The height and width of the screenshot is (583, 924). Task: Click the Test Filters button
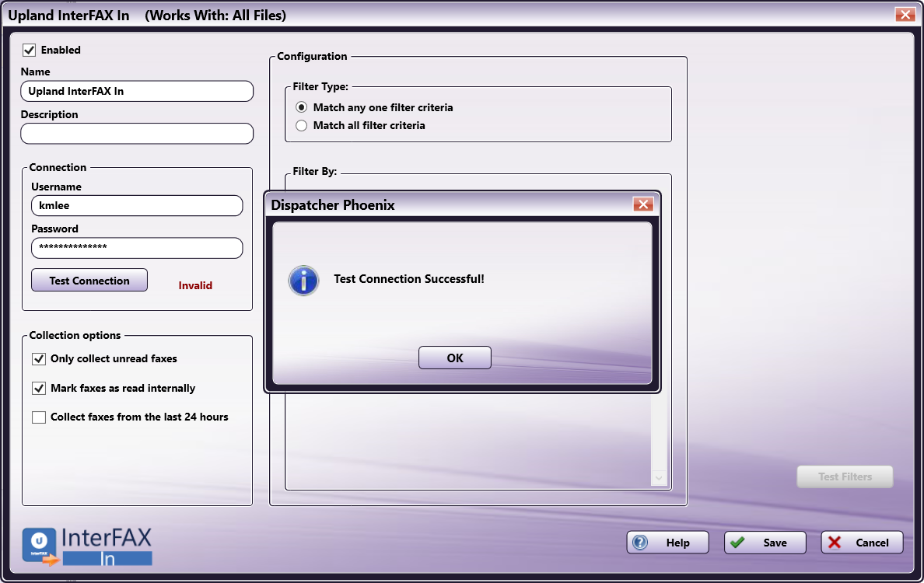(x=845, y=477)
